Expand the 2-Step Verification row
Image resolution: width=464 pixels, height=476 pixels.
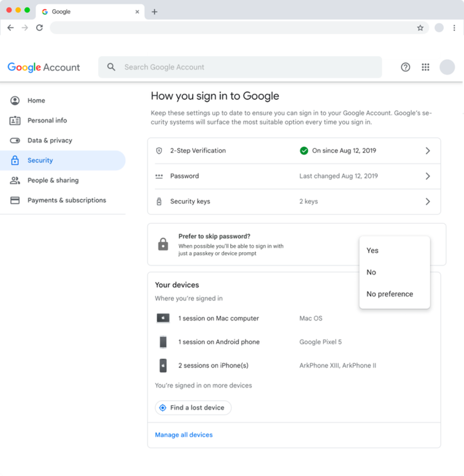click(427, 151)
